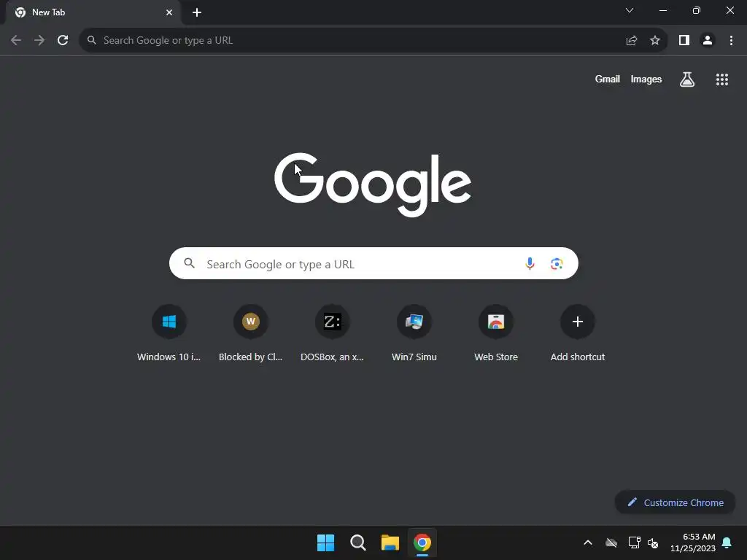Open the notifications bell

[727, 542]
